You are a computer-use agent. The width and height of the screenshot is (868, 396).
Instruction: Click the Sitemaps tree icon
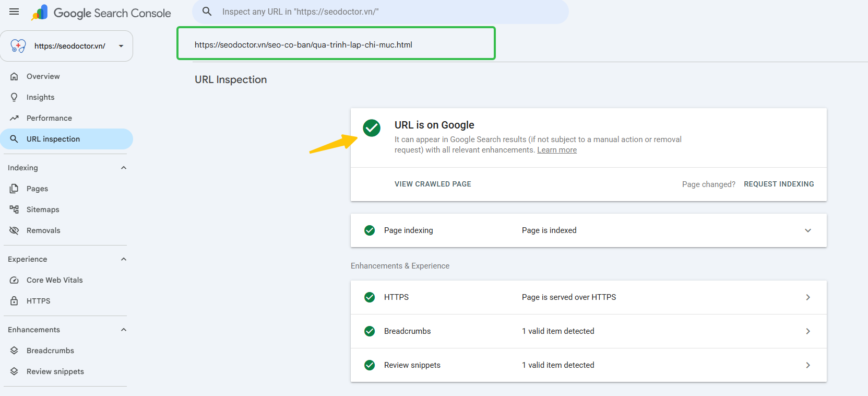[x=14, y=209]
